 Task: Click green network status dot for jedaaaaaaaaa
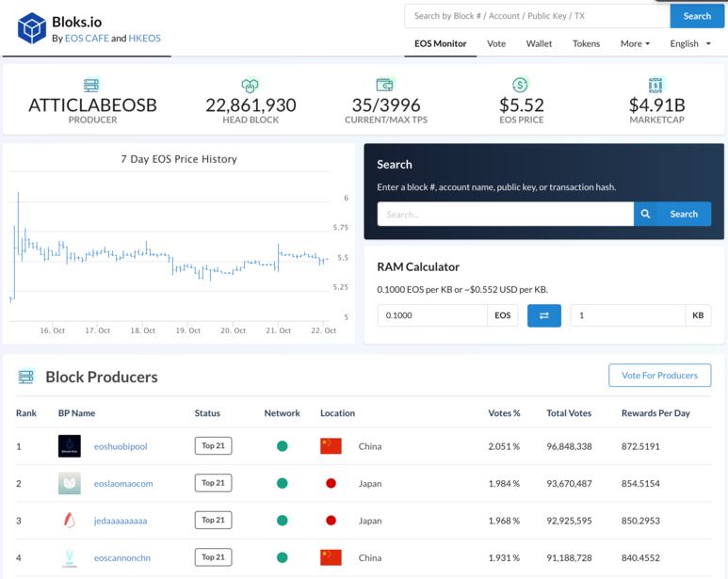283,520
